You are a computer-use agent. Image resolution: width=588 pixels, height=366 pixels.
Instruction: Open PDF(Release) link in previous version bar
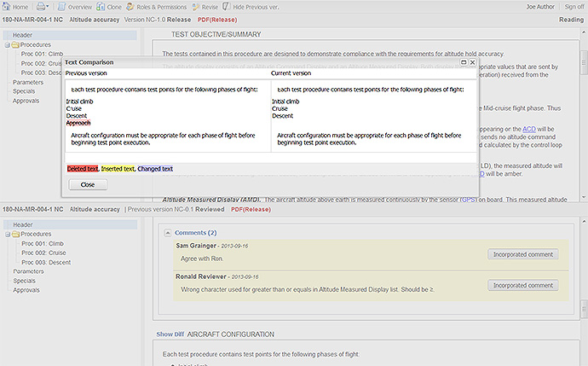point(251,209)
